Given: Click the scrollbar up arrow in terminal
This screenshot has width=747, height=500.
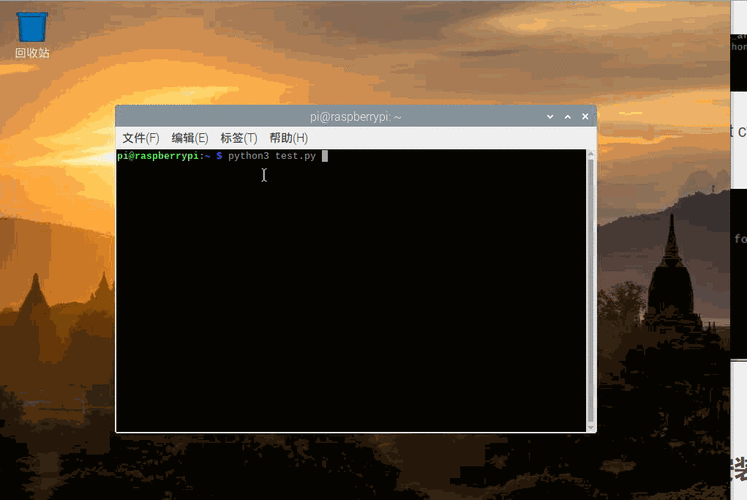Looking at the screenshot, I should [591, 154].
